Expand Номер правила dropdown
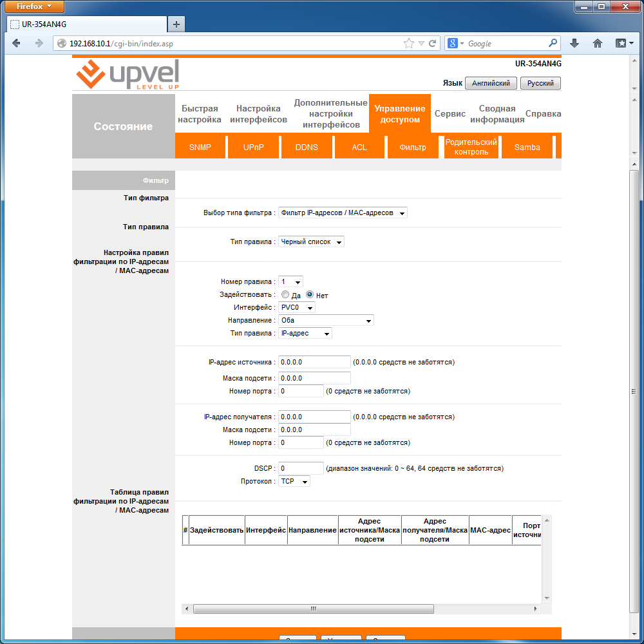 click(x=290, y=282)
